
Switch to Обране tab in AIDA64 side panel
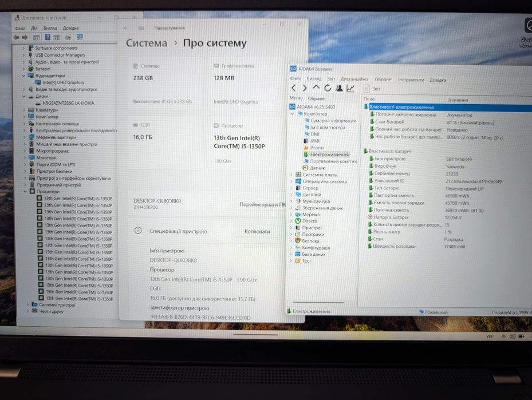(316, 98)
